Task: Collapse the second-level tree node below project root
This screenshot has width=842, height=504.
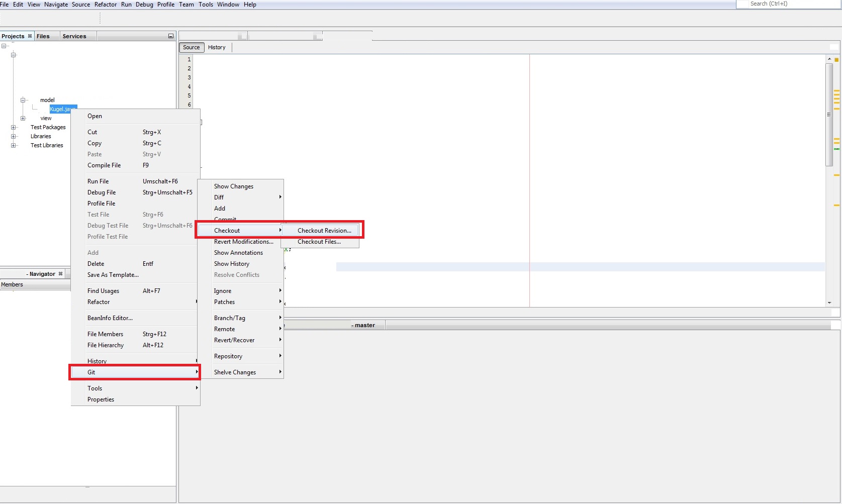Action: pos(14,55)
